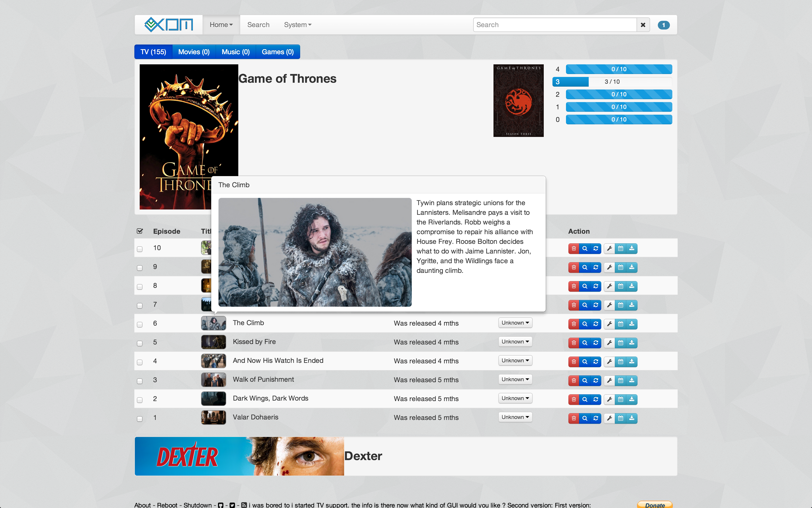812x508 pixels.
Task: Open calendar for And Now His Watch Is Ended
Action: coord(621,361)
